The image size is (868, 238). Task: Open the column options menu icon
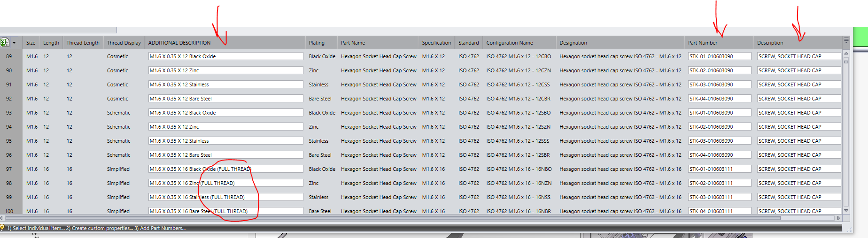point(846,41)
